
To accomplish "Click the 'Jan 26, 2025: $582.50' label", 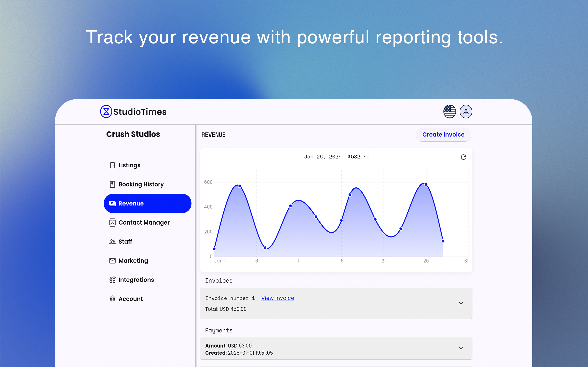I will (337, 157).
